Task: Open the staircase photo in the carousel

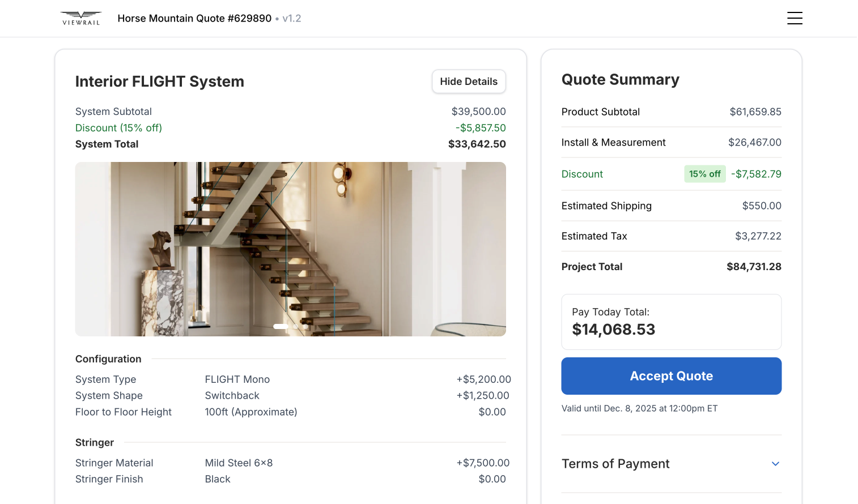Action: 290,249
